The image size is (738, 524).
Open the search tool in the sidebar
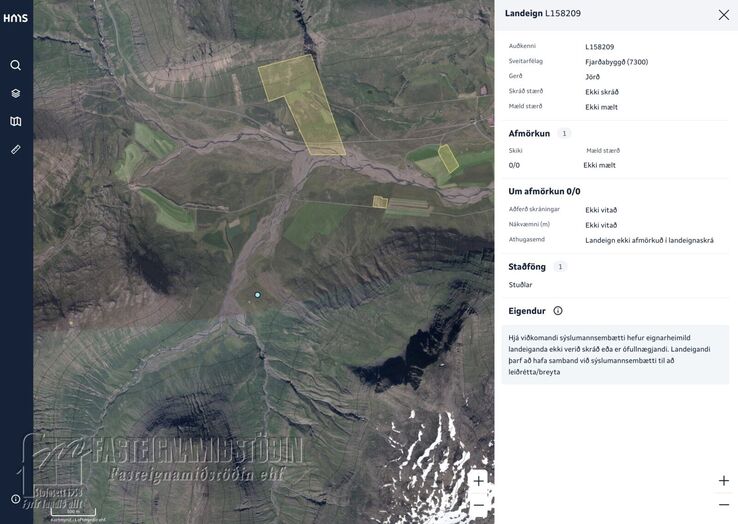(16, 65)
